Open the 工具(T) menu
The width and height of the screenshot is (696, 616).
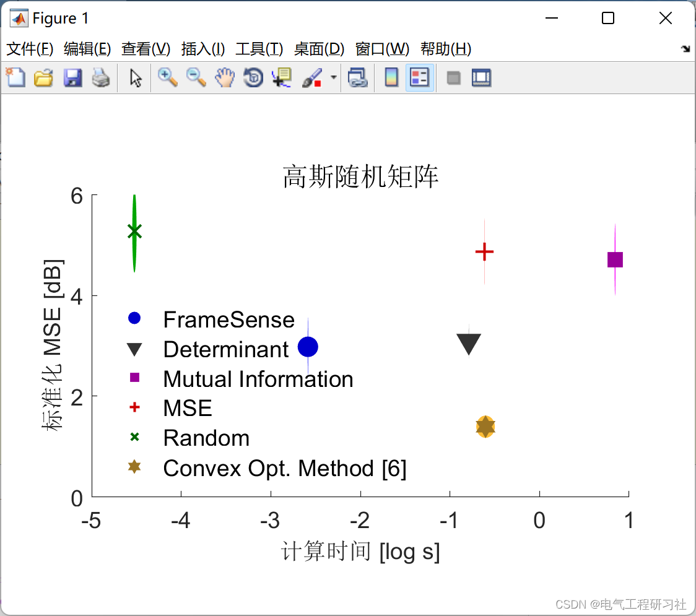pyautogui.click(x=259, y=49)
